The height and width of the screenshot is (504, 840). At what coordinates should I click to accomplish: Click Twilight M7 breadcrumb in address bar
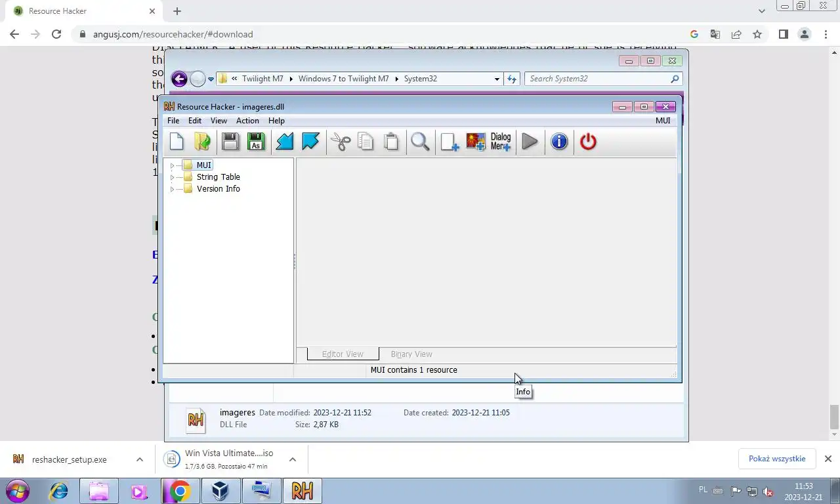262,79
